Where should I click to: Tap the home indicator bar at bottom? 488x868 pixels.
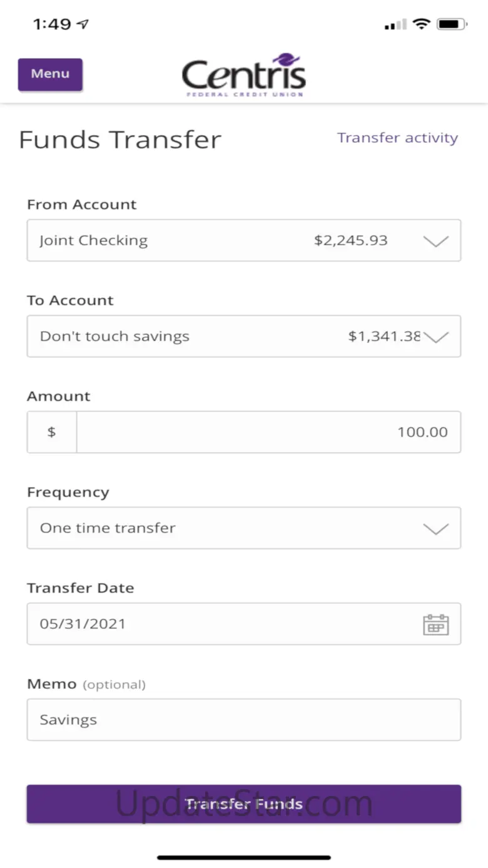(x=244, y=857)
